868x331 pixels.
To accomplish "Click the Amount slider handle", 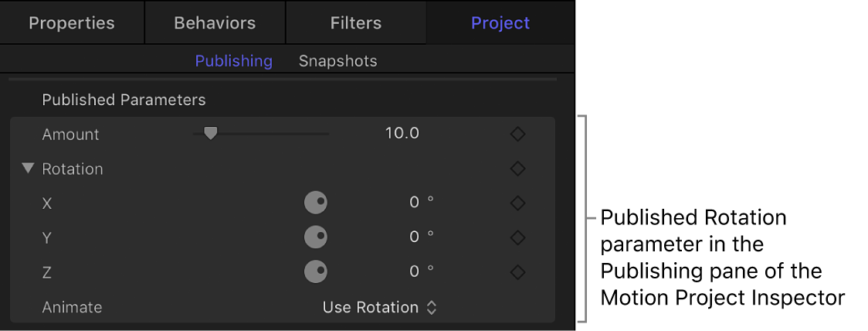I will (210, 133).
